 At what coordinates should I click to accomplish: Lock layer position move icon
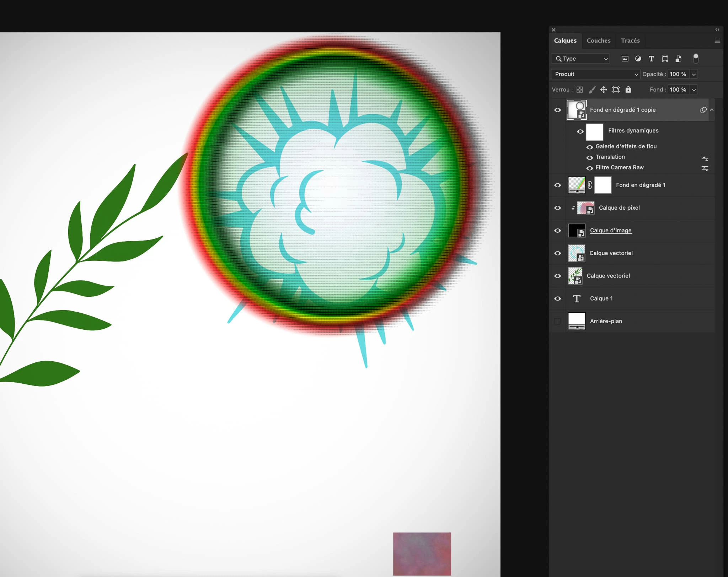(604, 90)
